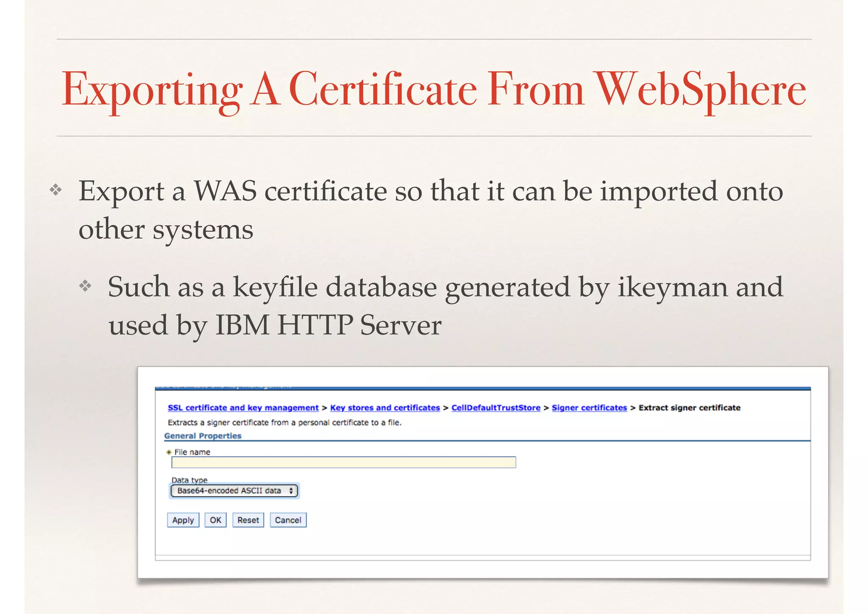Click the File name input field

344,462
